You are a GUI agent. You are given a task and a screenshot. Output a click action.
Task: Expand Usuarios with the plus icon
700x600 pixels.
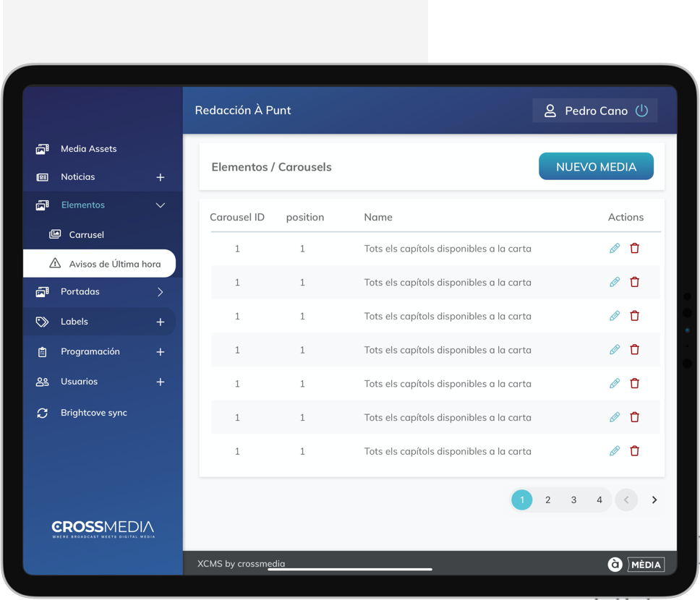coord(161,382)
